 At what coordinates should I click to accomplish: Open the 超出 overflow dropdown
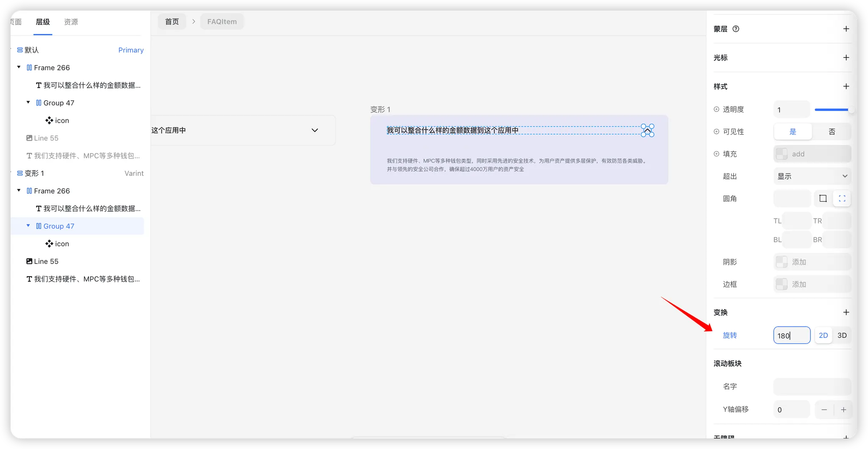[x=812, y=176]
